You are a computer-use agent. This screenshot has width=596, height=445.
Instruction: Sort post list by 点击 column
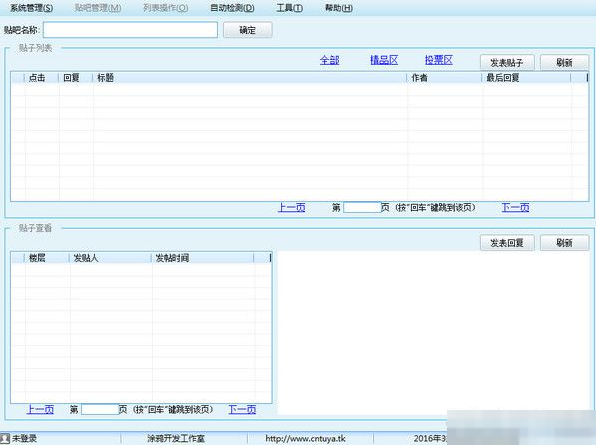[41, 78]
